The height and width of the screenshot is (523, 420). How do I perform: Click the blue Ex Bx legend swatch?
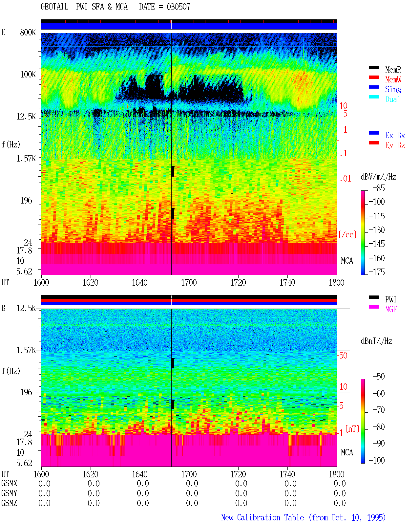click(x=374, y=133)
